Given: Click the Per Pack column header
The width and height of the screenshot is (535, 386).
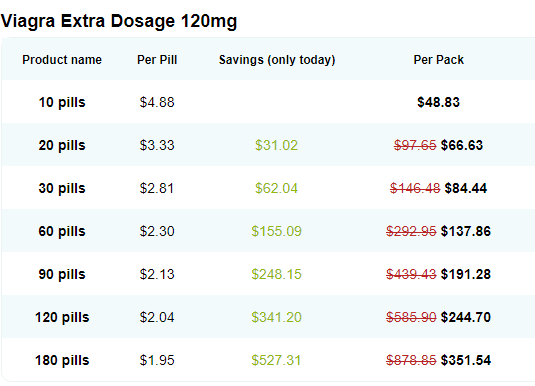Looking at the screenshot, I should tap(438, 60).
